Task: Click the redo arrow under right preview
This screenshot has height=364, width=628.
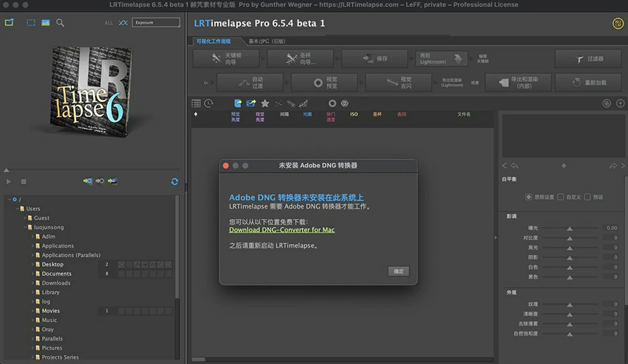Action: click(x=613, y=166)
